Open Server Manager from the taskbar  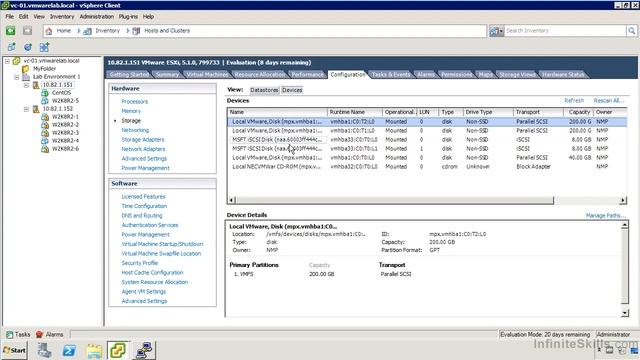(44, 350)
